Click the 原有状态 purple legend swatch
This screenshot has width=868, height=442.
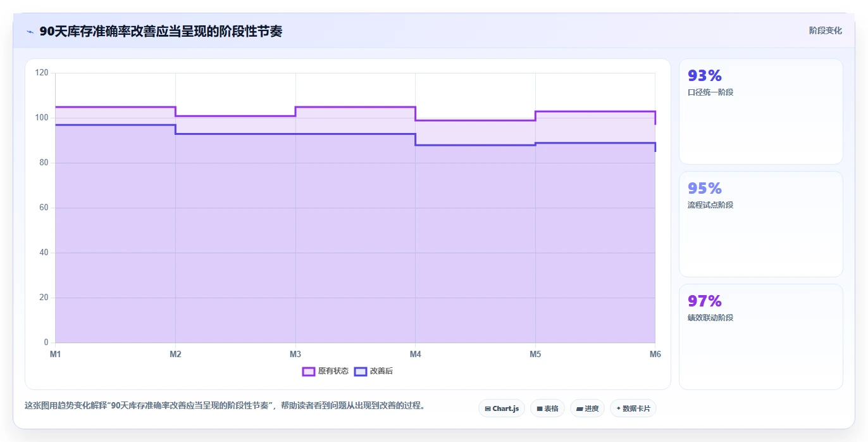click(309, 371)
